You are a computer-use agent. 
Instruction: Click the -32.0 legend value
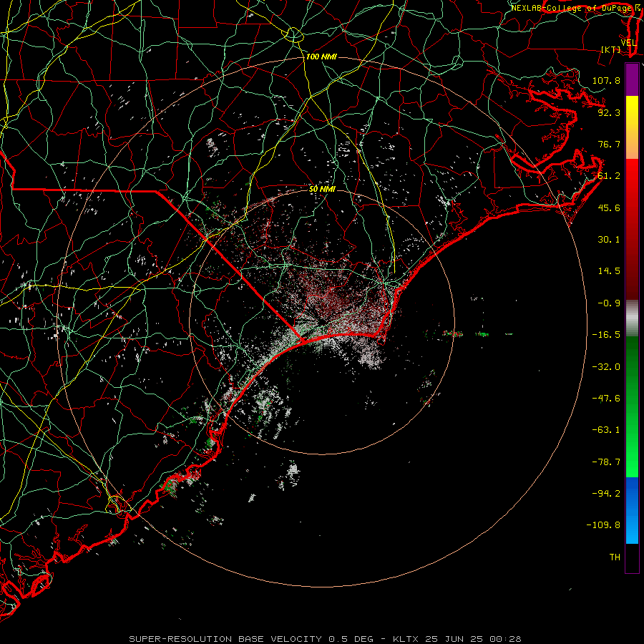[x=606, y=367]
